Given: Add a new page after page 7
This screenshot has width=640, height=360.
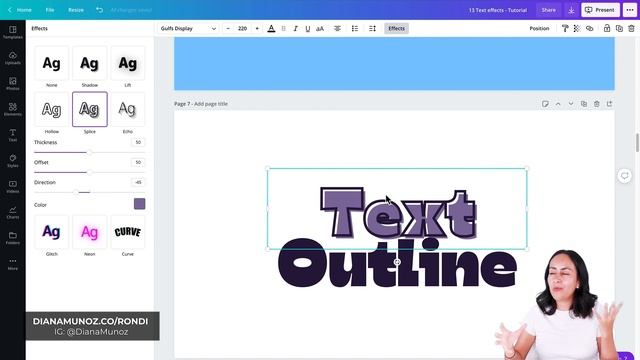Looking at the screenshot, I should [609, 104].
